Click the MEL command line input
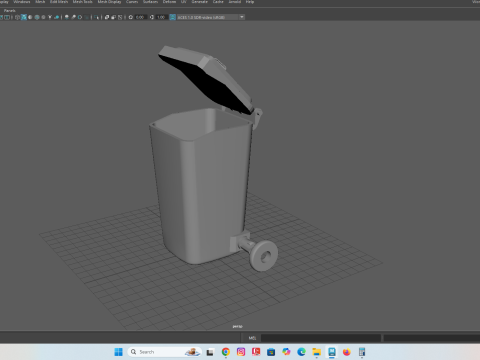This screenshot has width=480, height=360. coord(321,338)
